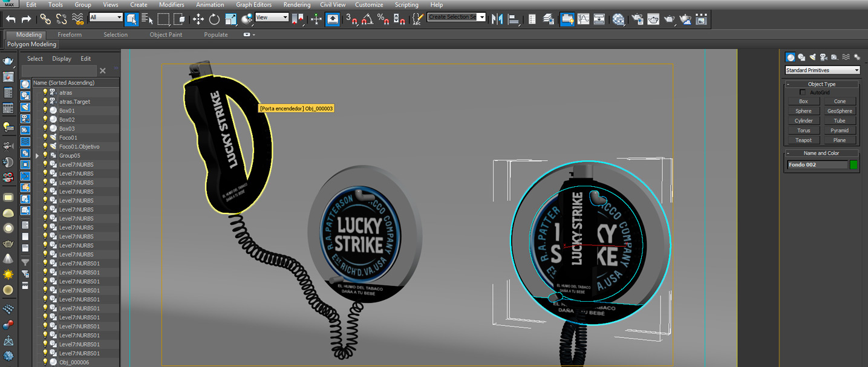Expand the Group05 tree node
Viewport: 868px width, 367px height.
tap(38, 155)
